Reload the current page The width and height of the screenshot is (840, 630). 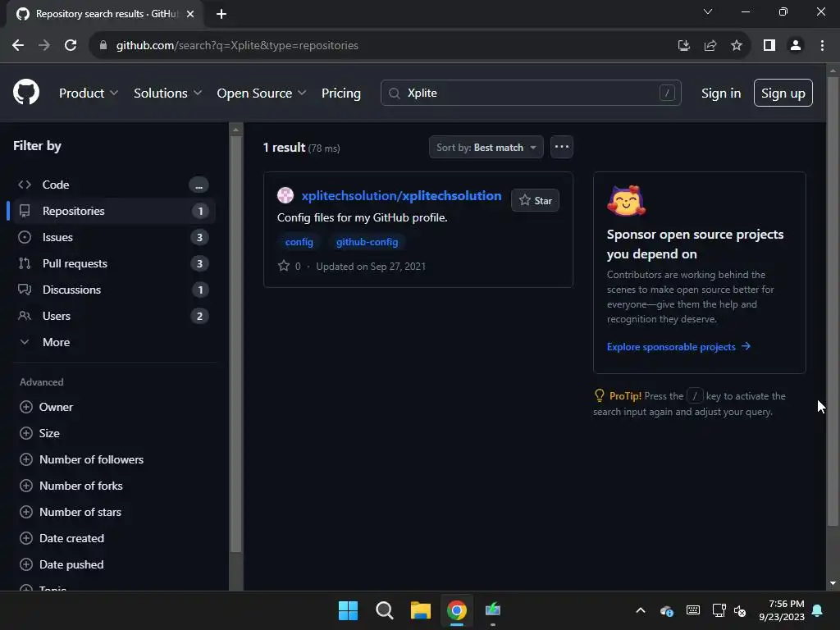tap(71, 46)
